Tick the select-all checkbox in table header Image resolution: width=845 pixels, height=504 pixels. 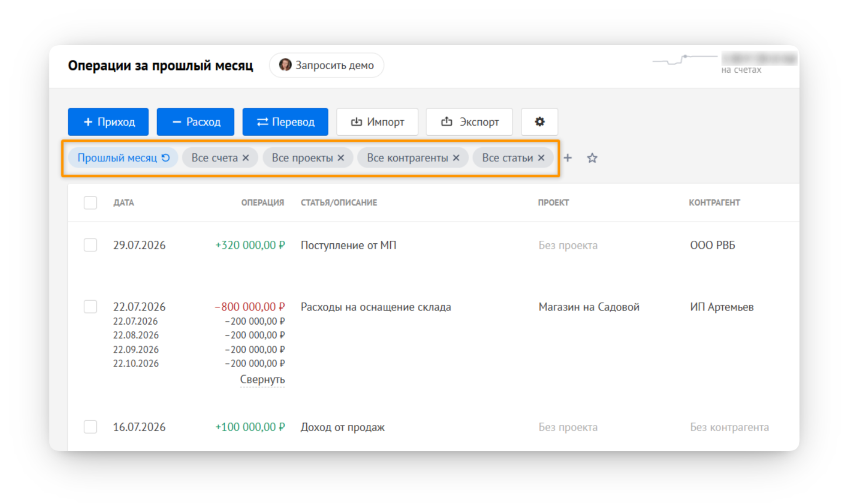coord(90,203)
